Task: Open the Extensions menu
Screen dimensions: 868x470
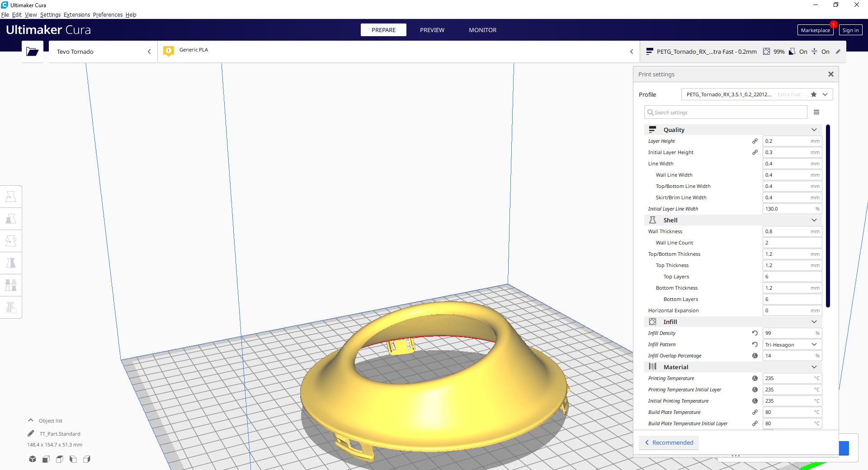Action: coord(77,14)
